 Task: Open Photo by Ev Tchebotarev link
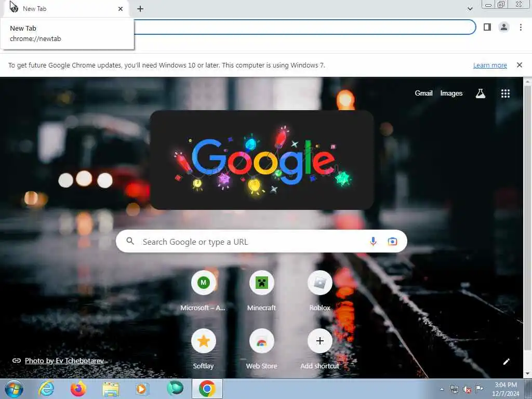tap(64, 361)
